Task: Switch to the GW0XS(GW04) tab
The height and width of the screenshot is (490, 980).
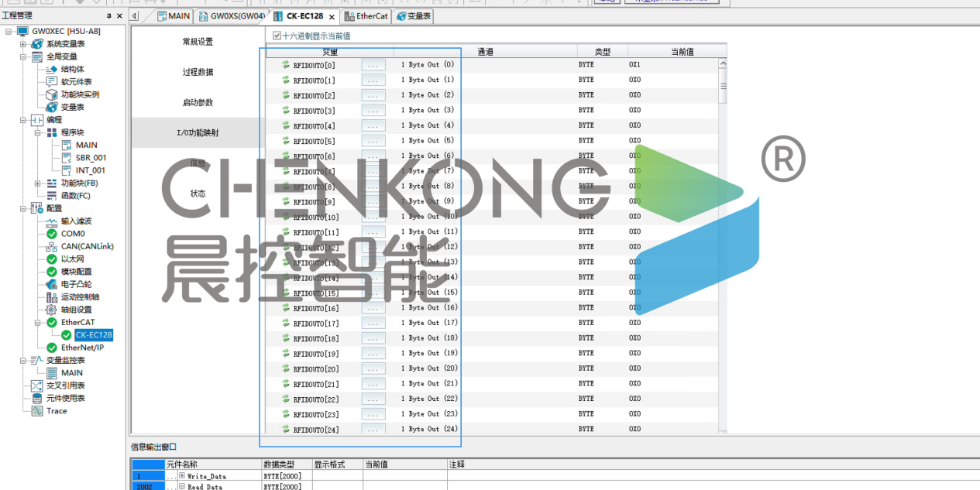Action: [232, 15]
